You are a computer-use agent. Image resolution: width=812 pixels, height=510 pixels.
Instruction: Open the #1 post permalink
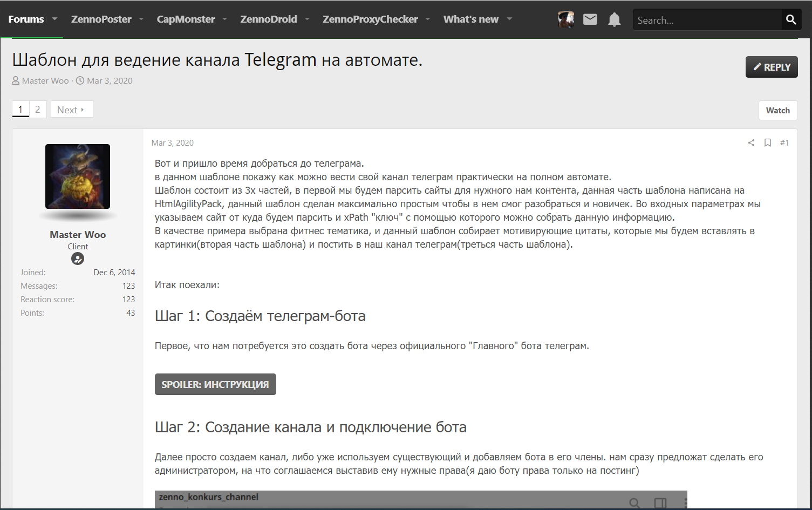(784, 142)
